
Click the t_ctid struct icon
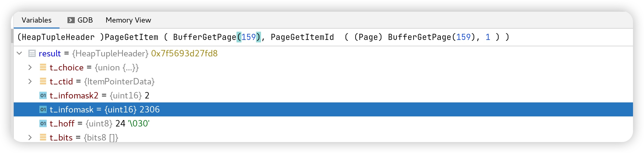point(43,81)
